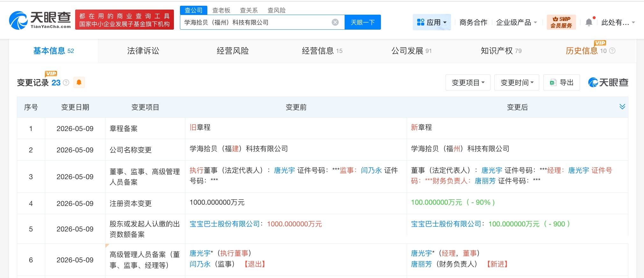Open notifications bell icon in header
The height and width of the screenshot is (278, 644).
[x=589, y=22]
